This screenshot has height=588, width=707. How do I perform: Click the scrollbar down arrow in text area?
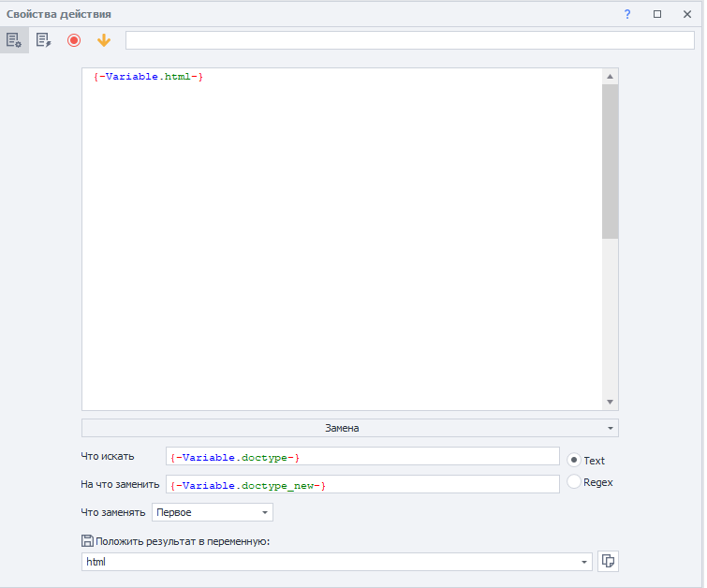coord(610,402)
